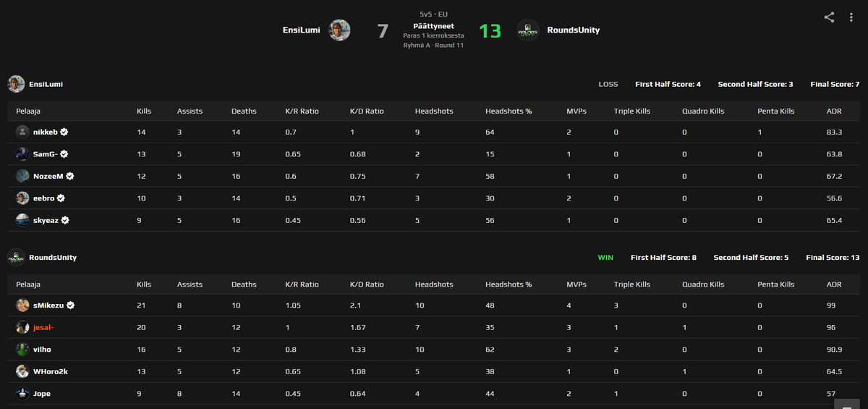Open the three-dot more options menu
Image resolution: width=868 pixels, height=409 pixels.
(x=851, y=17)
